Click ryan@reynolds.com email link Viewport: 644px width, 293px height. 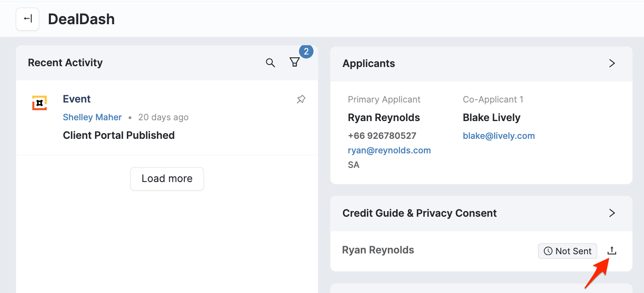click(x=389, y=151)
